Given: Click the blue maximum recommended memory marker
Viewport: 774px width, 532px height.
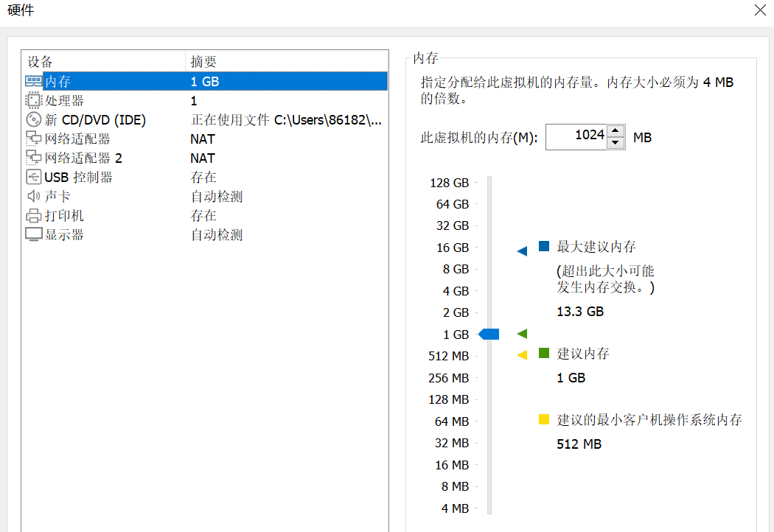Looking at the screenshot, I should [x=522, y=251].
